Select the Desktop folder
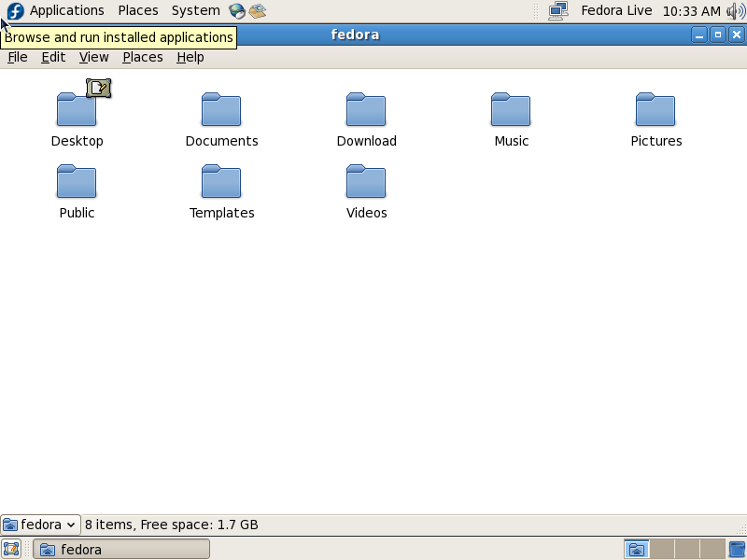747x560 pixels. click(x=77, y=114)
